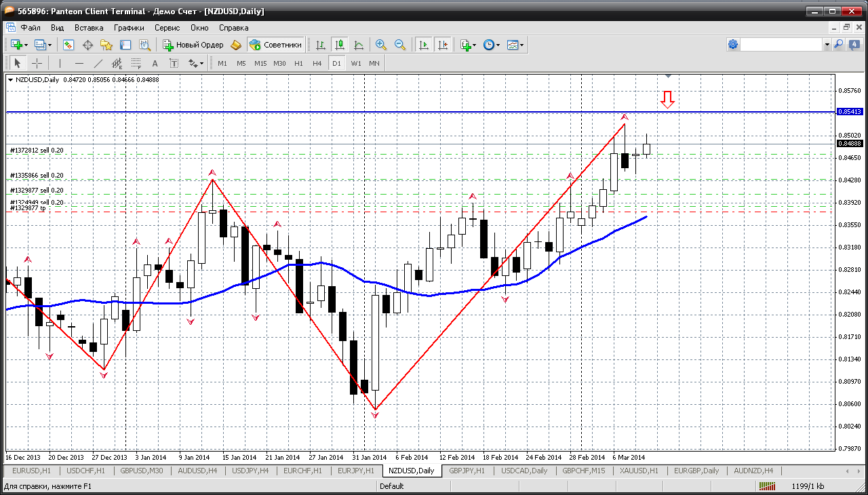The height and width of the screenshot is (495, 868).
Task: Switch timeframe to M30
Action: [x=279, y=63]
